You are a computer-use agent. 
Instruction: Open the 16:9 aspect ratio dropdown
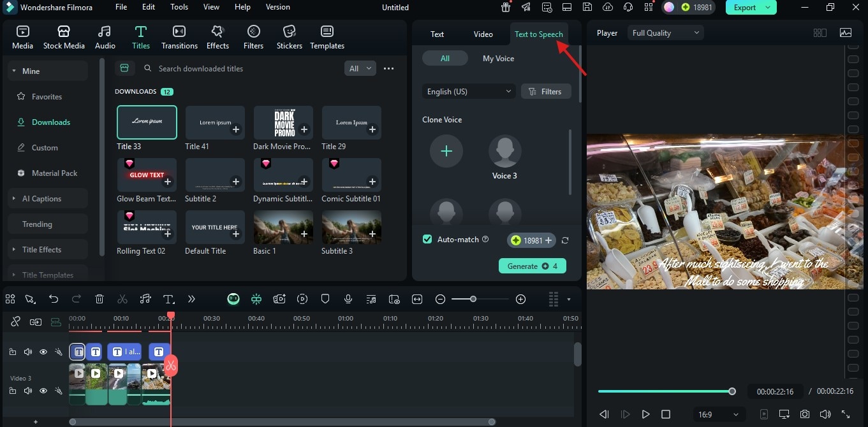pyautogui.click(x=719, y=414)
